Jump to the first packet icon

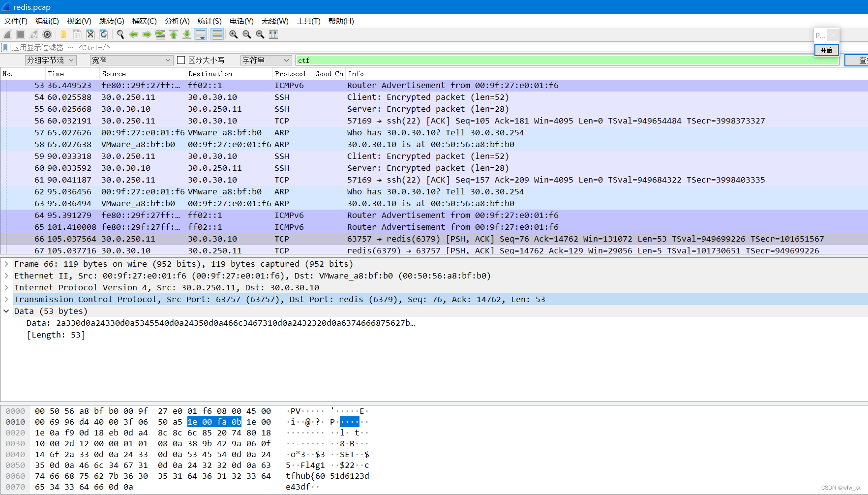coord(174,34)
